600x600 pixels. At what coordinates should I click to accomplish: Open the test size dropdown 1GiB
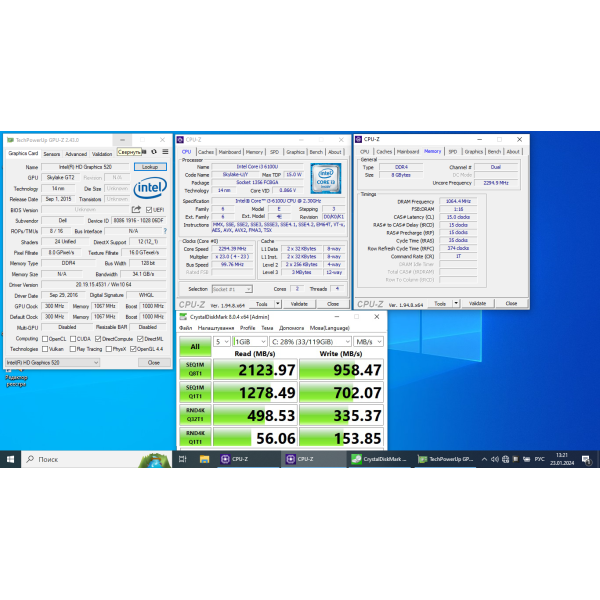click(x=250, y=342)
